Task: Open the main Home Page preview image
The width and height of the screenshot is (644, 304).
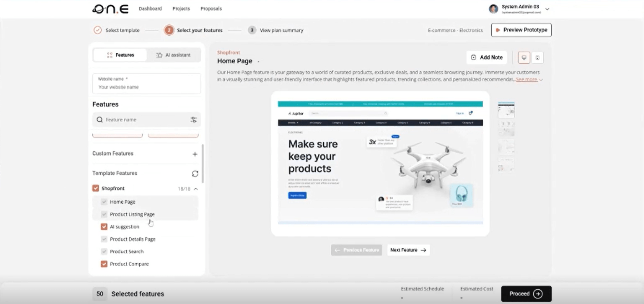Action: tap(380, 162)
